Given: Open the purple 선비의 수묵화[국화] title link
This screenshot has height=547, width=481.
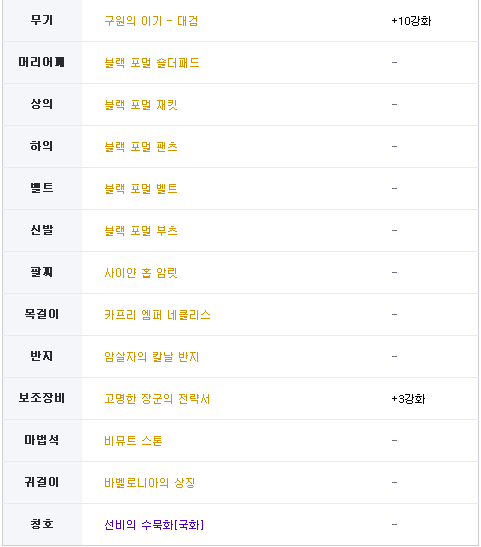Looking at the screenshot, I should point(154,525).
